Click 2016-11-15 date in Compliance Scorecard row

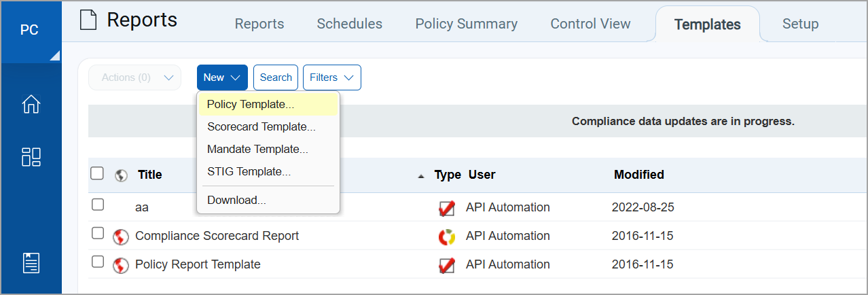[643, 236]
